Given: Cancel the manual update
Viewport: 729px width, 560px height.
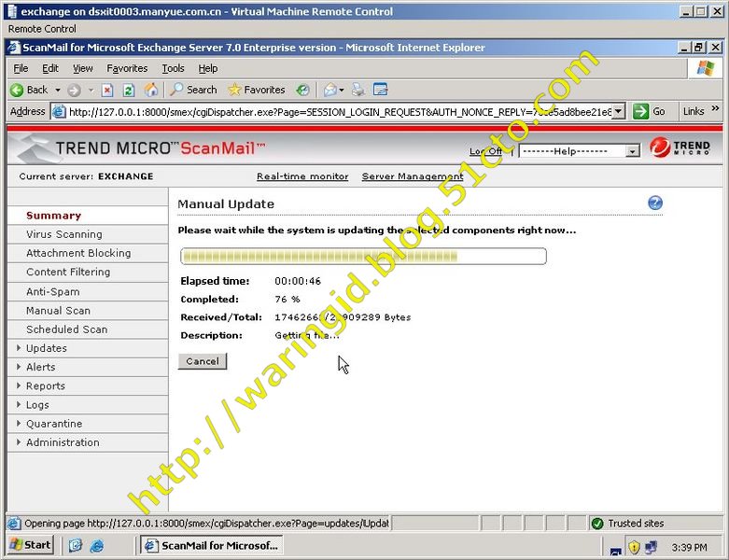Looking at the screenshot, I should [x=203, y=361].
